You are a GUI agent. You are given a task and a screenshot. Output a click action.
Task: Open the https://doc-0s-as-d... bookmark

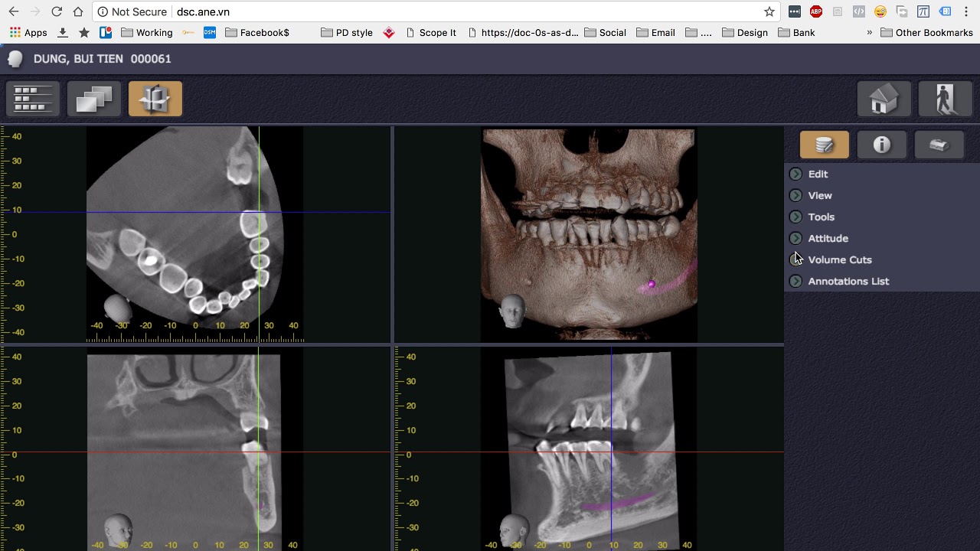tap(523, 33)
